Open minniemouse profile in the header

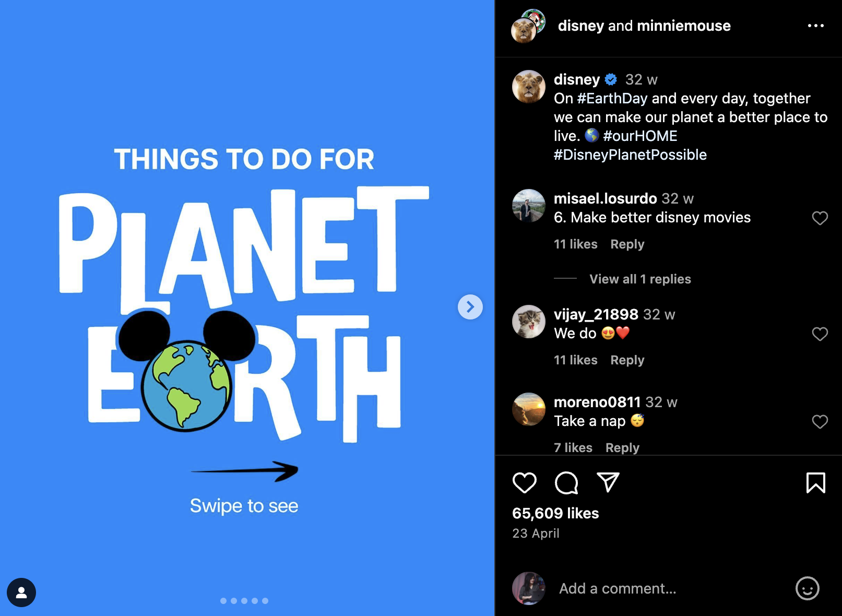[x=683, y=26]
